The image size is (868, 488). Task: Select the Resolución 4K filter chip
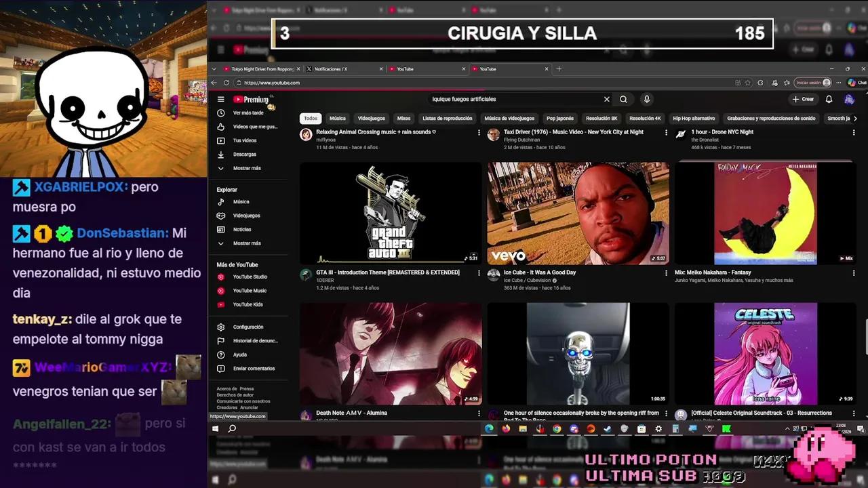[x=645, y=118]
